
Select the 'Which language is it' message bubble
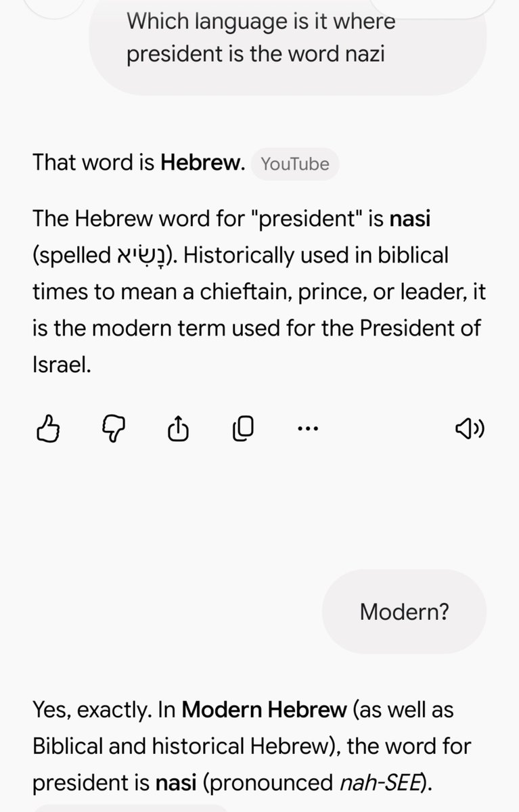coord(288,39)
